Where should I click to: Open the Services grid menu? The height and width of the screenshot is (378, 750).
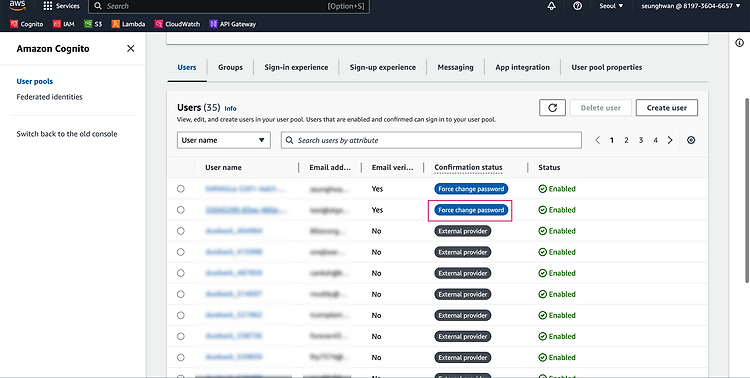click(x=61, y=6)
